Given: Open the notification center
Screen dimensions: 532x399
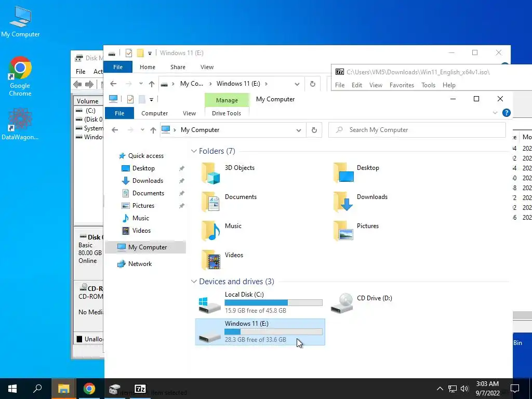Looking at the screenshot, I should coord(515,389).
